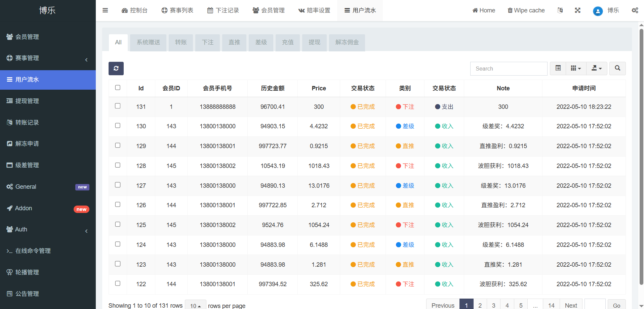The image size is (644, 309).
Task: Click the fullscreen toggle icon
Action: click(577, 10)
